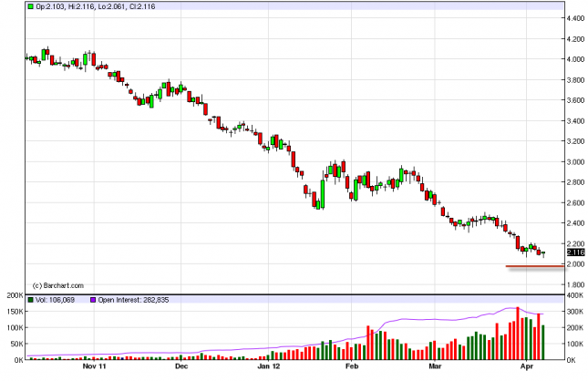The height and width of the screenshot is (381, 588).
Task: Click the 4.000 price axis label
Action: click(575, 59)
